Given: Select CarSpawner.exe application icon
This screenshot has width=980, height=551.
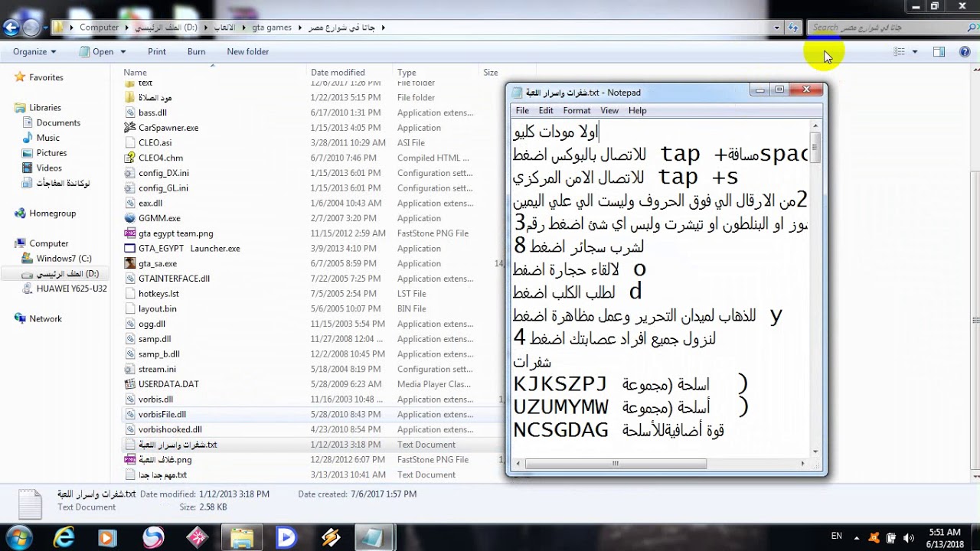Looking at the screenshot, I should point(129,128).
